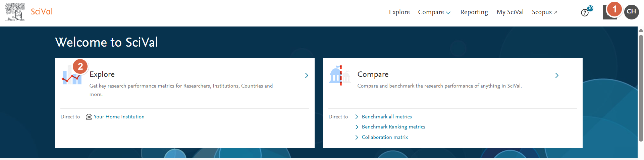This screenshot has height=160, width=644.
Task: Click the Compare card description text
Action: click(x=439, y=86)
